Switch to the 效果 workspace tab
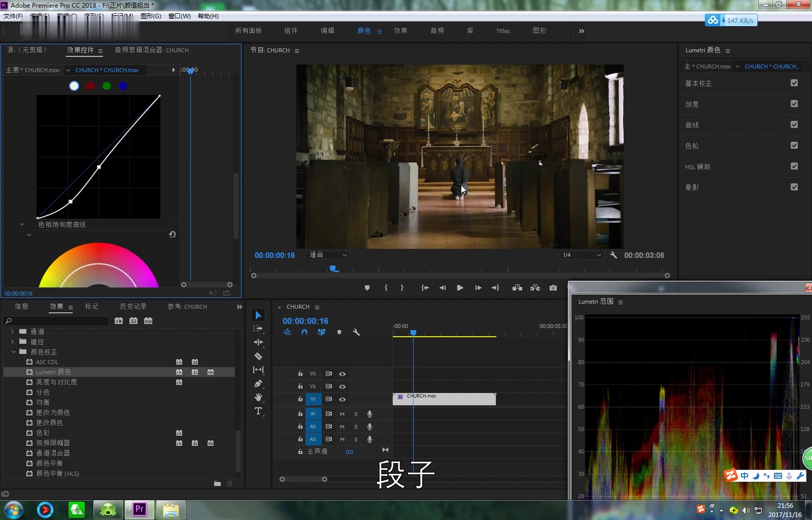 (x=400, y=30)
